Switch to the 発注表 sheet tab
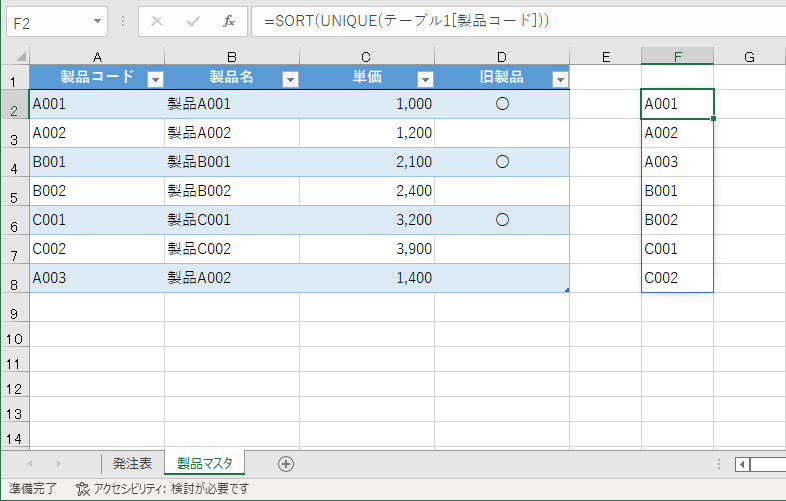 [132, 463]
